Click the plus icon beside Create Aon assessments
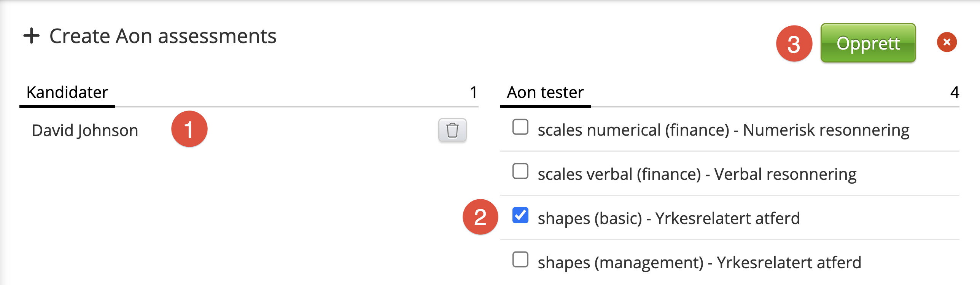The image size is (980, 285). tap(32, 36)
